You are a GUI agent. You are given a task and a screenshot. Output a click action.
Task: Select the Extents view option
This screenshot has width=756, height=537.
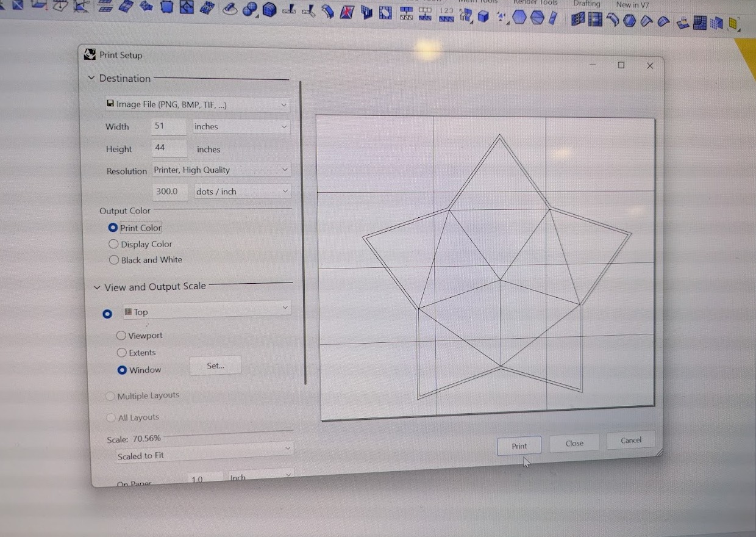click(x=121, y=353)
